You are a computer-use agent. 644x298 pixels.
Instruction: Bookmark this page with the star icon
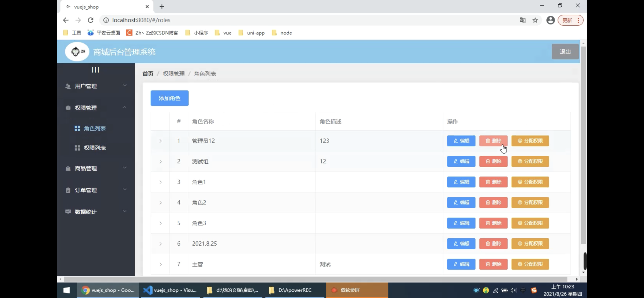(535, 20)
